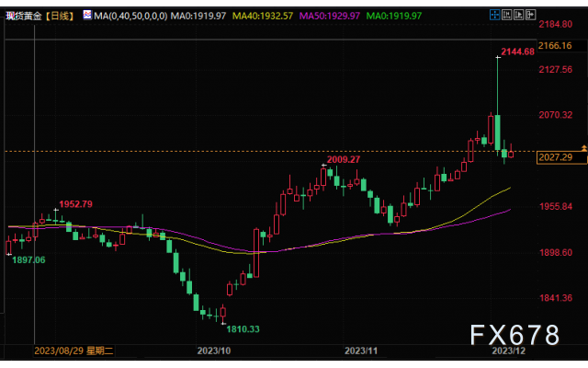Select the yellow MA40:1932.57 label
Image resolution: width=588 pixels, height=368 pixels.
[263, 17]
